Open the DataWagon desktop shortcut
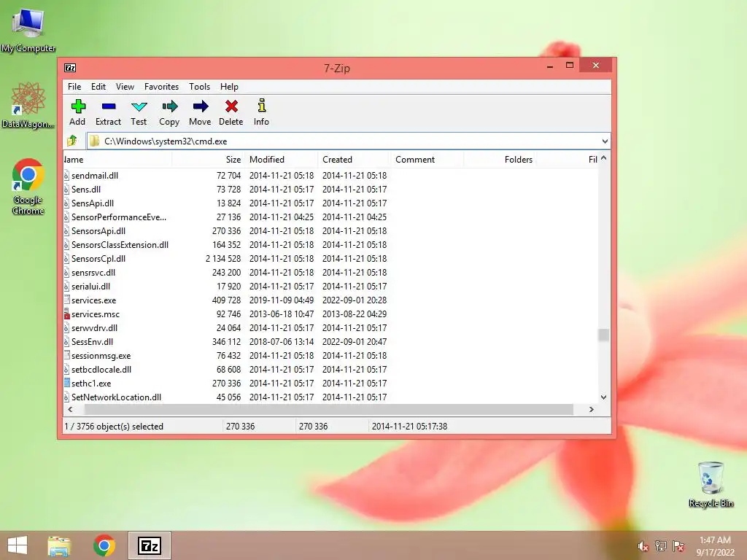The image size is (747, 560). click(x=28, y=106)
